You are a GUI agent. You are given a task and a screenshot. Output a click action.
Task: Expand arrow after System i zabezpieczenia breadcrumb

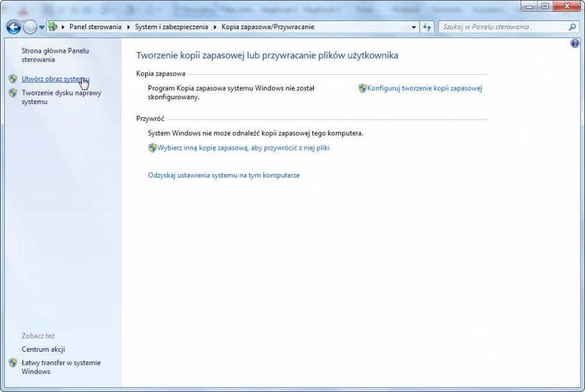click(214, 27)
